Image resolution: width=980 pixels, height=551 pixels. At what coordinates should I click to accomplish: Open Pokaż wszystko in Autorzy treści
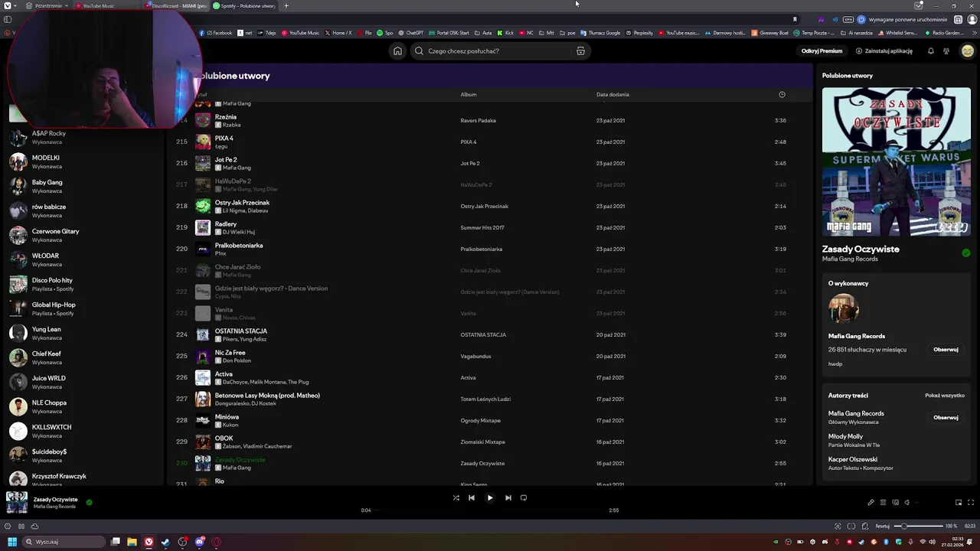[x=944, y=396]
